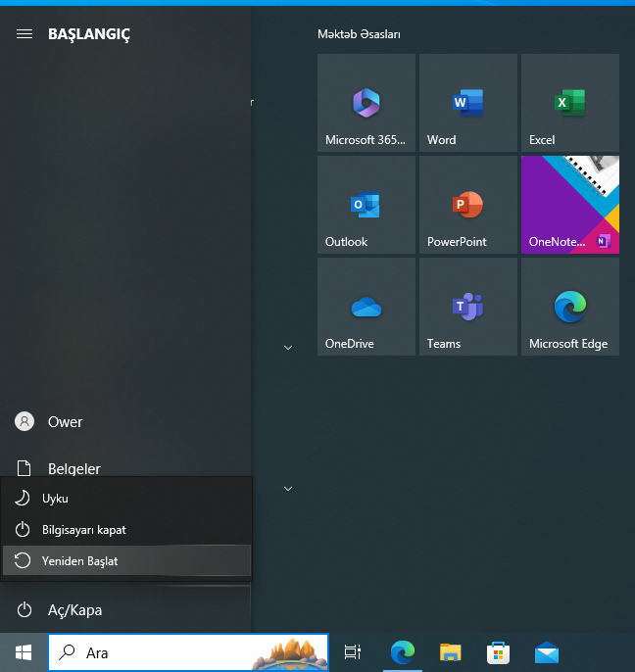The image size is (635, 672).
Task: Click the Windows Start button
Action: 24,652
